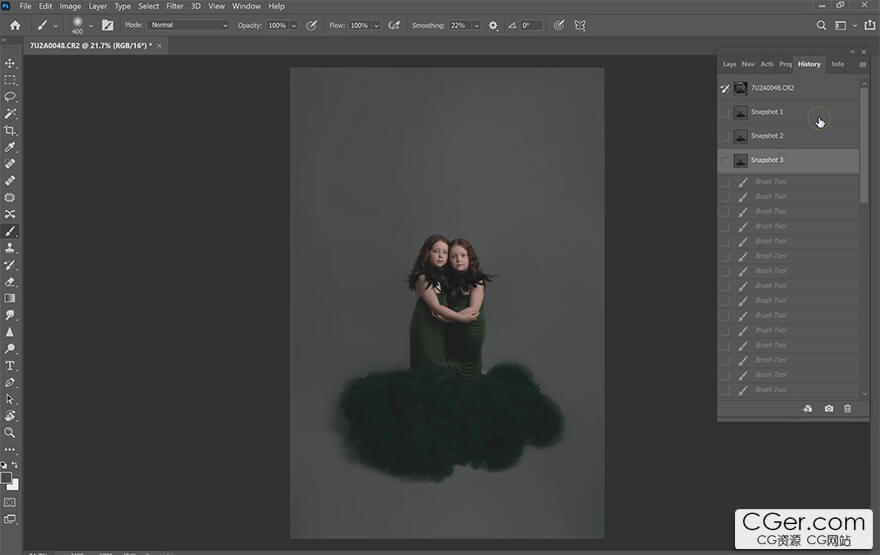
Task: Open the Filter menu
Action: click(x=175, y=6)
